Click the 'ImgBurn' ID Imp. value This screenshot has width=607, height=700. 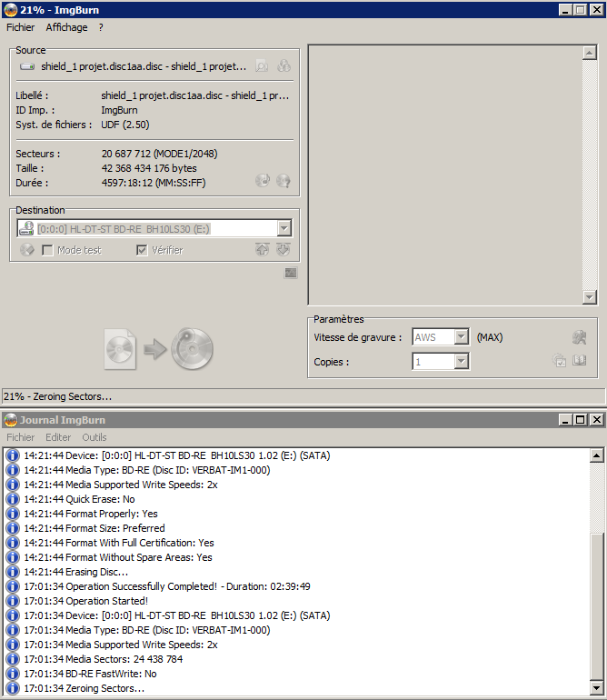pyautogui.click(x=119, y=110)
